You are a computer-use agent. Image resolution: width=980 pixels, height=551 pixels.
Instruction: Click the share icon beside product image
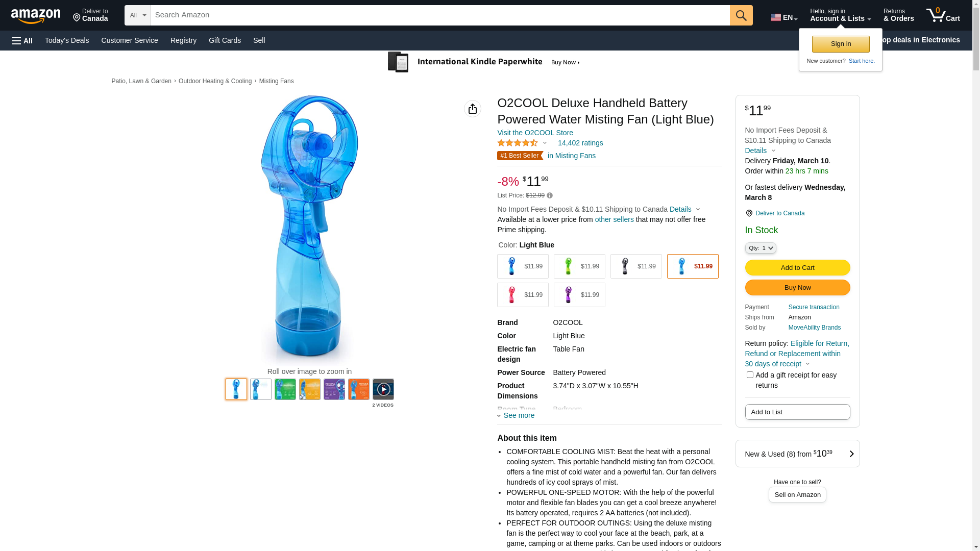(473, 109)
